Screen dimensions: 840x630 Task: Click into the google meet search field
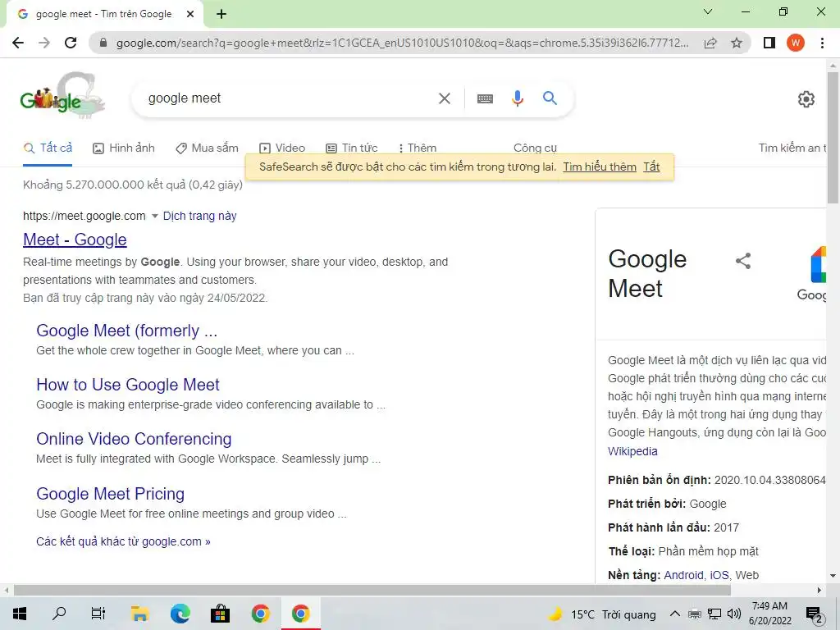coord(290,98)
